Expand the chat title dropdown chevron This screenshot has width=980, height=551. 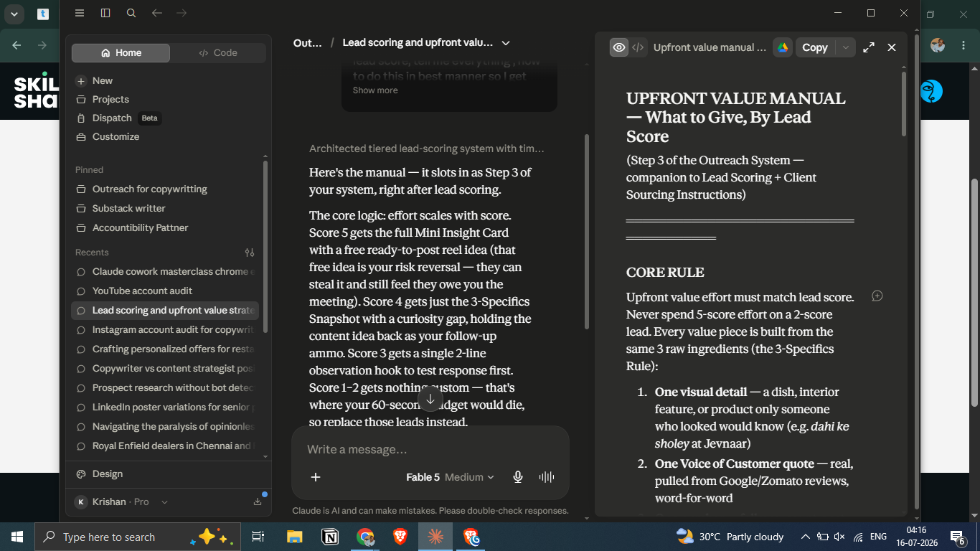[x=506, y=43]
